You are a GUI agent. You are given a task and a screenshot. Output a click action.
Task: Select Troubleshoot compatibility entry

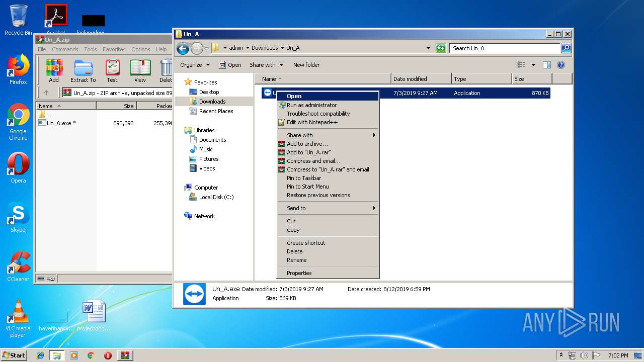click(x=328, y=114)
